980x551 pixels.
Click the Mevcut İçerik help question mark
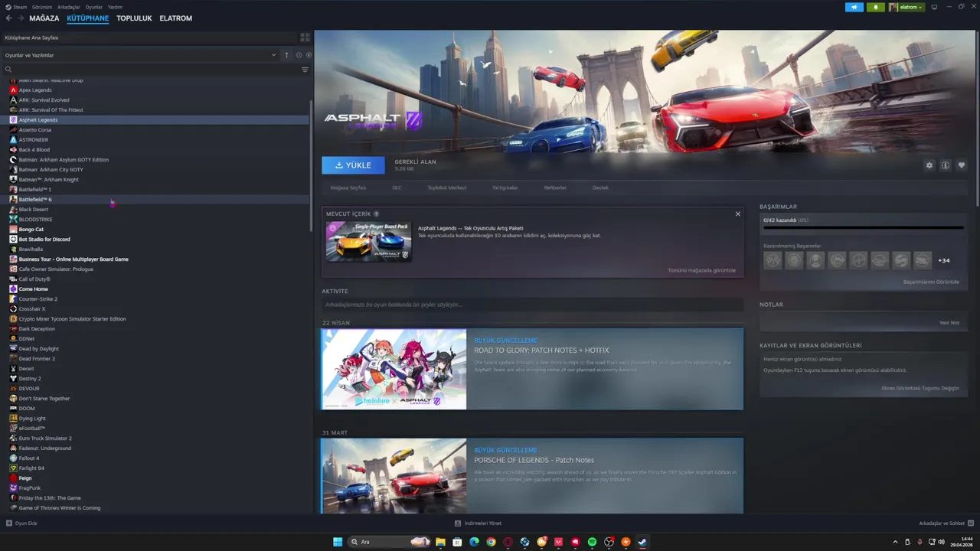(x=376, y=214)
